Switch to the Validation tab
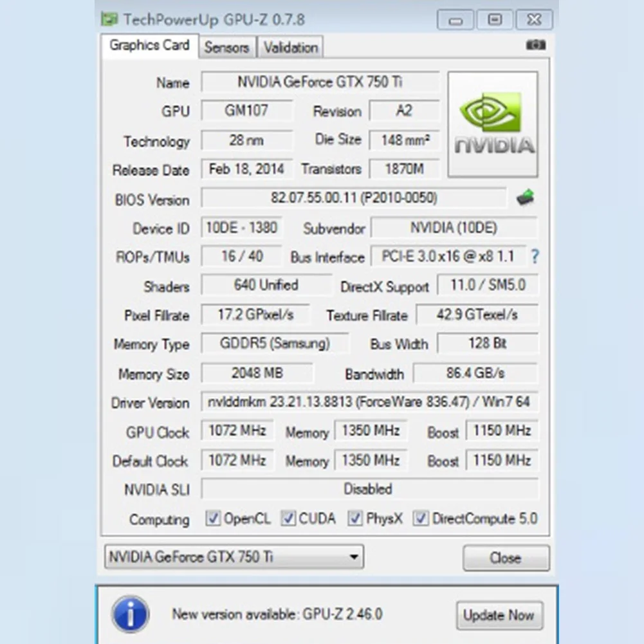This screenshot has width=644, height=644. pyautogui.click(x=291, y=48)
